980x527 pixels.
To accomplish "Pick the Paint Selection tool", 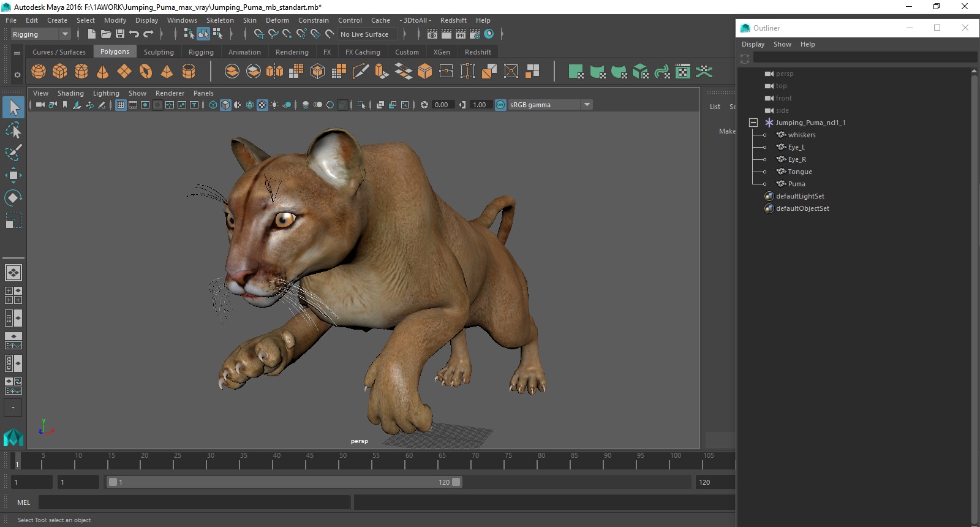I will point(13,153).
